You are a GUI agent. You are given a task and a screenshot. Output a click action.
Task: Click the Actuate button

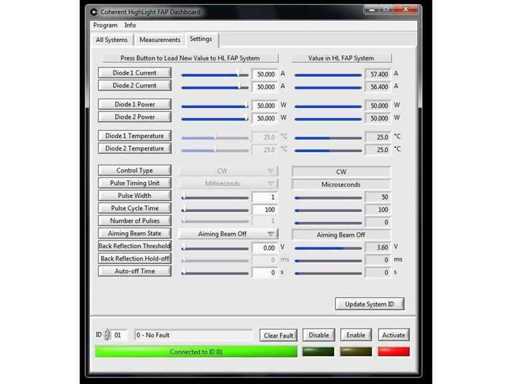(x=394, y=335)
